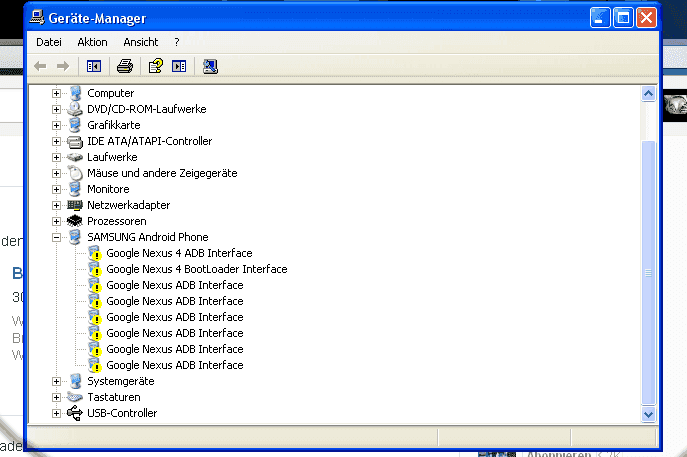Expand the Monitore node
Image resolution: width=687 pixels, height=457 pixels.
(56, 189)
